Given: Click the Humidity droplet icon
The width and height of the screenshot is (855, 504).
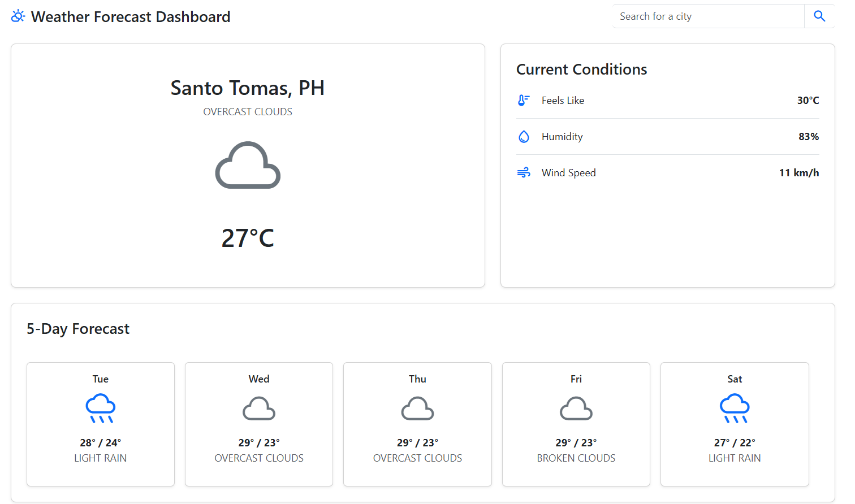Looking at the screenshot, I should point(524,137).
